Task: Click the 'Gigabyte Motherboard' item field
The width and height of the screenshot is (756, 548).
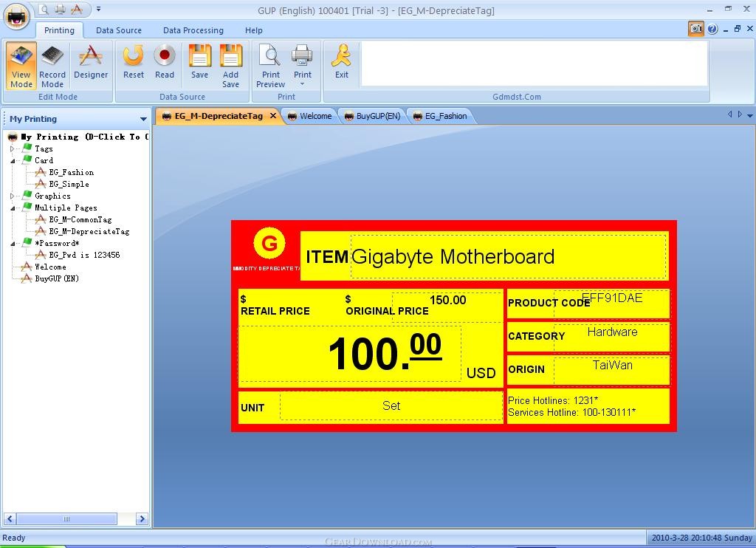Action: pyautogui.click(x=508, y=256)
